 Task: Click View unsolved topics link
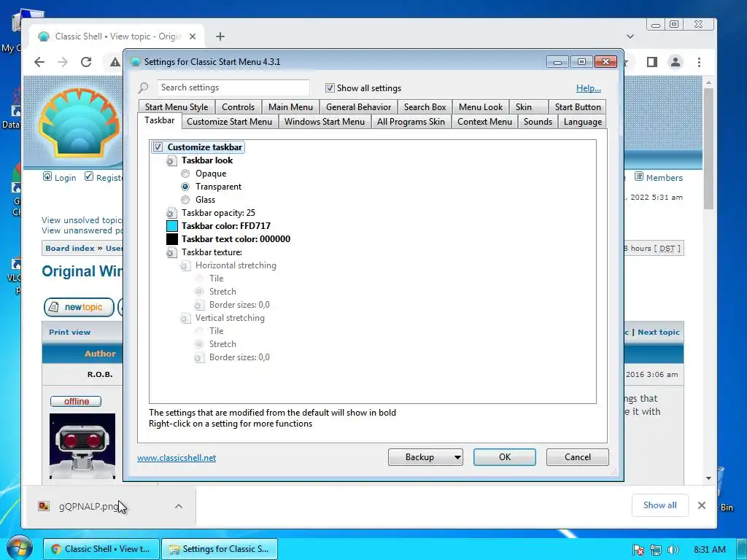(82, 220)
